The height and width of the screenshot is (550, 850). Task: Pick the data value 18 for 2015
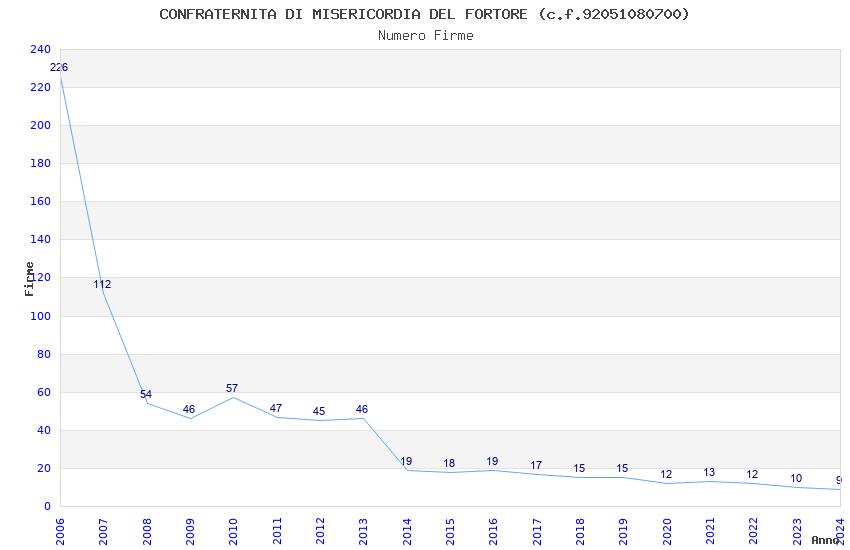pyautogui.click(x=449, y=463)
